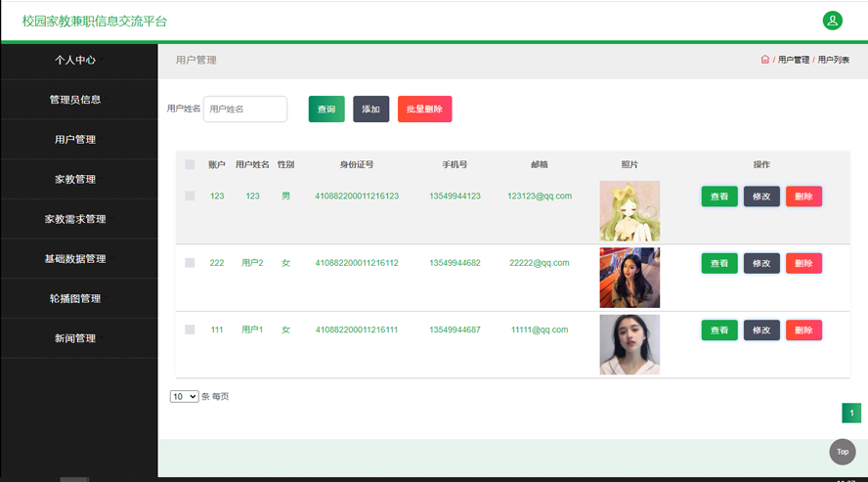Click 修改 for account 123
Screen dimensions: 868x482
(x=761, y=197)
